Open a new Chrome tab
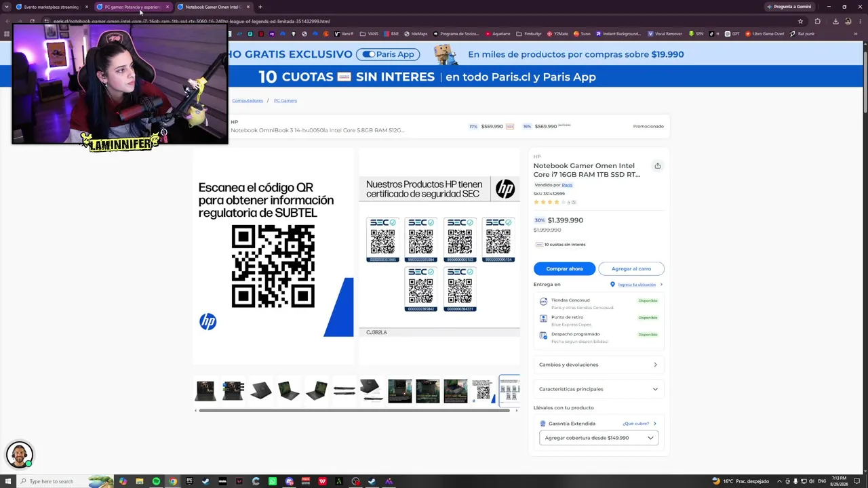This screenshot has width=868, height=488. pyautogui.click(x=260, y=7)
